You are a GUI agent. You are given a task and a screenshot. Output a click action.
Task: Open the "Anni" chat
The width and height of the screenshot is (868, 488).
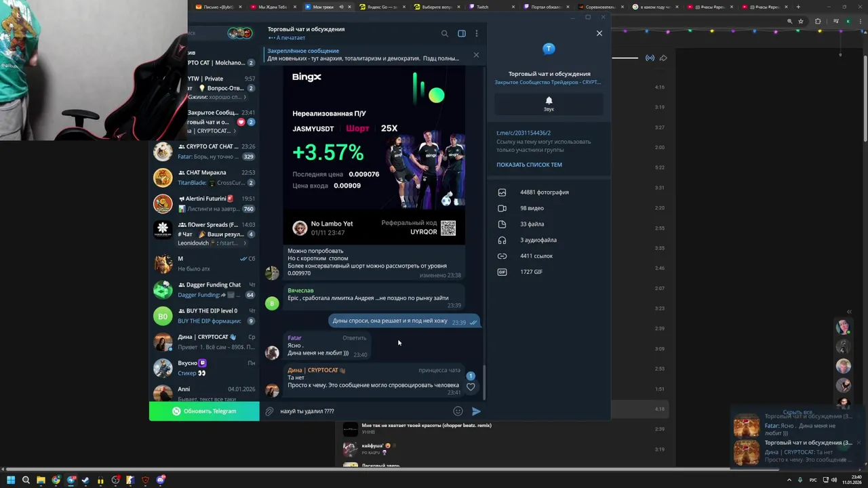204,392
